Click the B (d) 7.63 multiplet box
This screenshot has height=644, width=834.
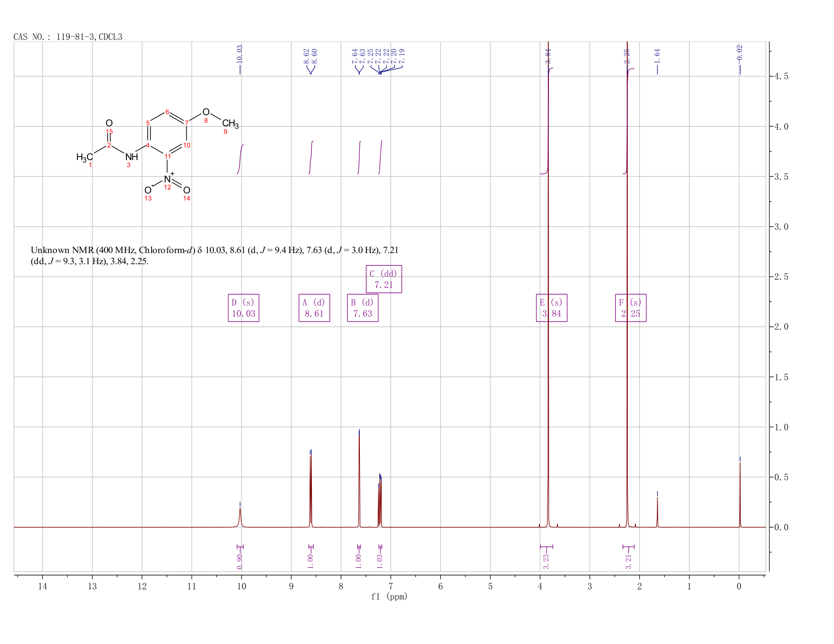coord(363,308)
